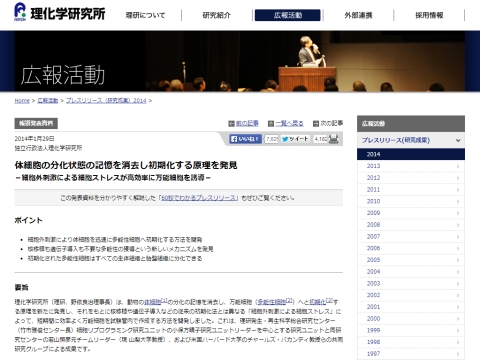Open the 2002 press release year
The height and width of the screenshot is (360, 480).
point(411,295)
